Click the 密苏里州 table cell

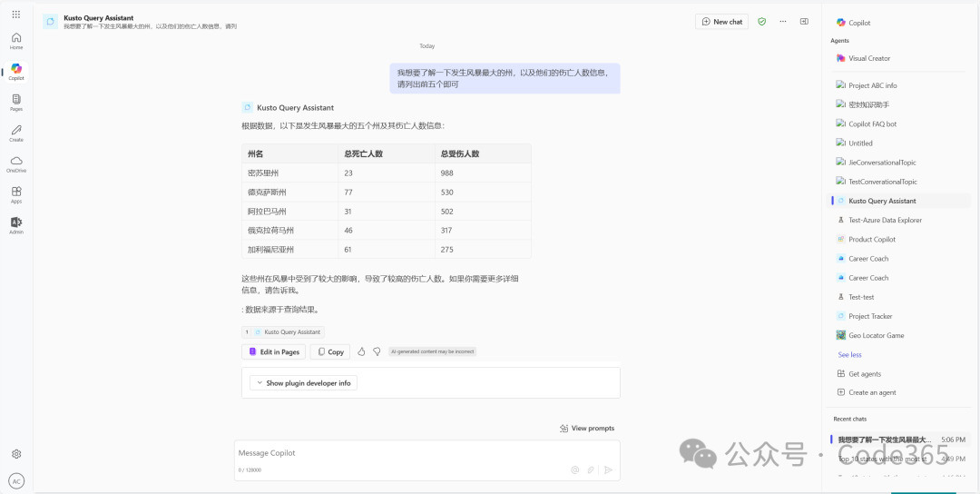(290, 173)
